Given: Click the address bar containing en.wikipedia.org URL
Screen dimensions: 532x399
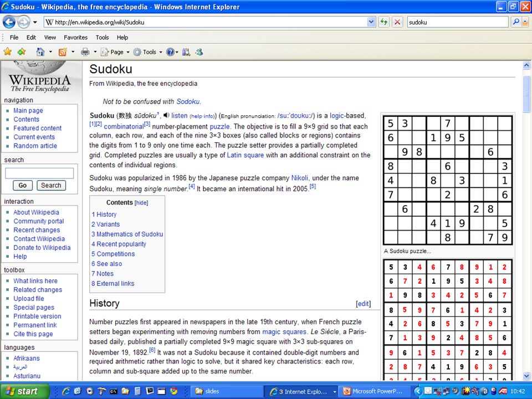Looking at the screenshot, I should point(206,22).
